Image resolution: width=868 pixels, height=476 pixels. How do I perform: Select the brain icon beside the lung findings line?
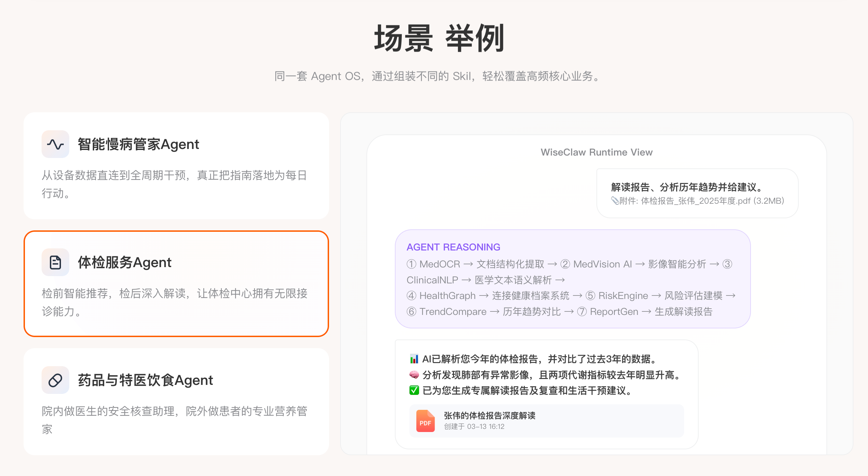(x=414, y=375)
